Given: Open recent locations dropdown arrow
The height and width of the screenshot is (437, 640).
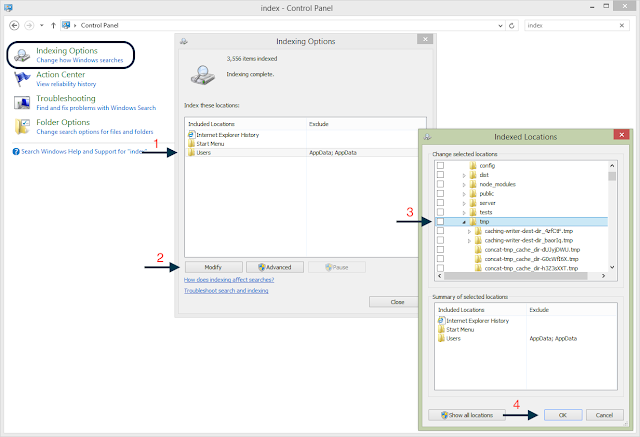Looking at the screenshot, I should click(42, 25).
